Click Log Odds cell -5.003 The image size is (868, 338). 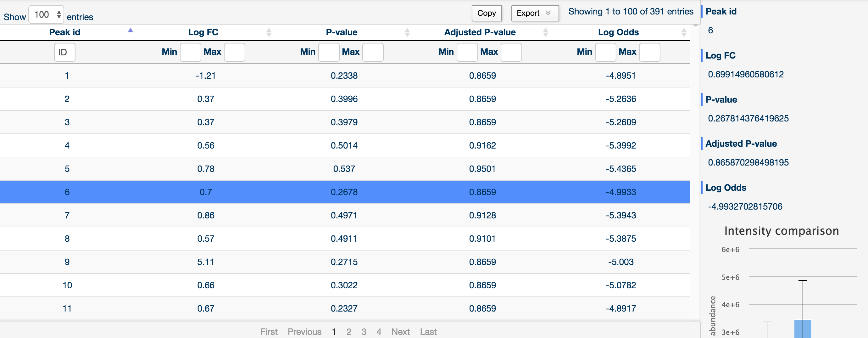point(621,262)
